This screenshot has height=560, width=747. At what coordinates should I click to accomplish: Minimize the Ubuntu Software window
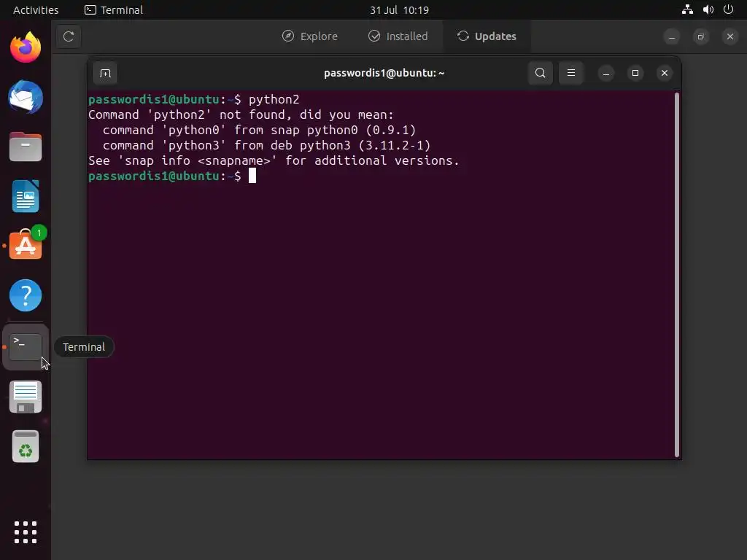[x=672, y=36]
